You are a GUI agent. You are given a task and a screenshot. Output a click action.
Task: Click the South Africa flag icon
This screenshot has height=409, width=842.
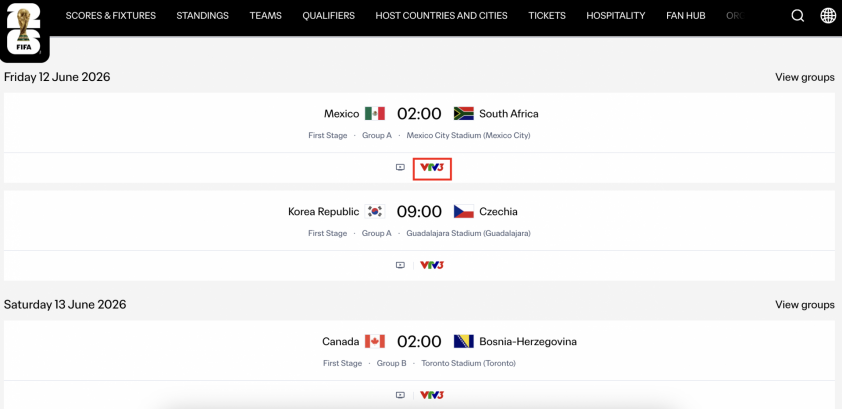click(463, 114)
